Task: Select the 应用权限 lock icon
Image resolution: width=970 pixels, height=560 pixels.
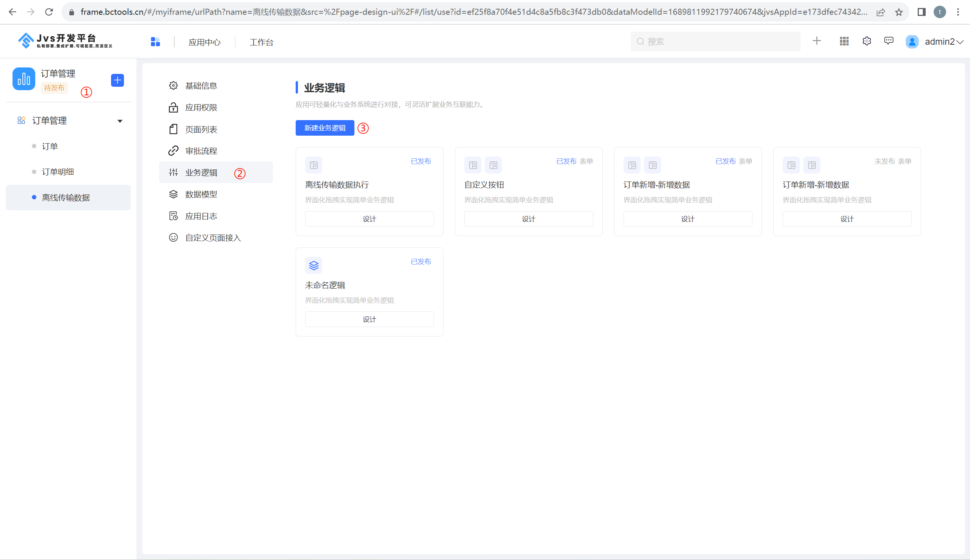Action: [x=173, y=107]
